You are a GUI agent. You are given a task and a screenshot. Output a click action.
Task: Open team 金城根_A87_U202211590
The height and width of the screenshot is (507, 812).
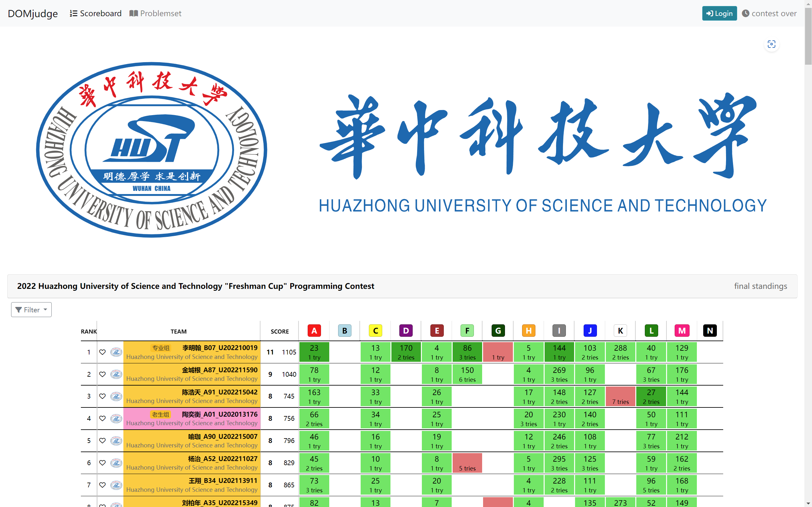220,370
